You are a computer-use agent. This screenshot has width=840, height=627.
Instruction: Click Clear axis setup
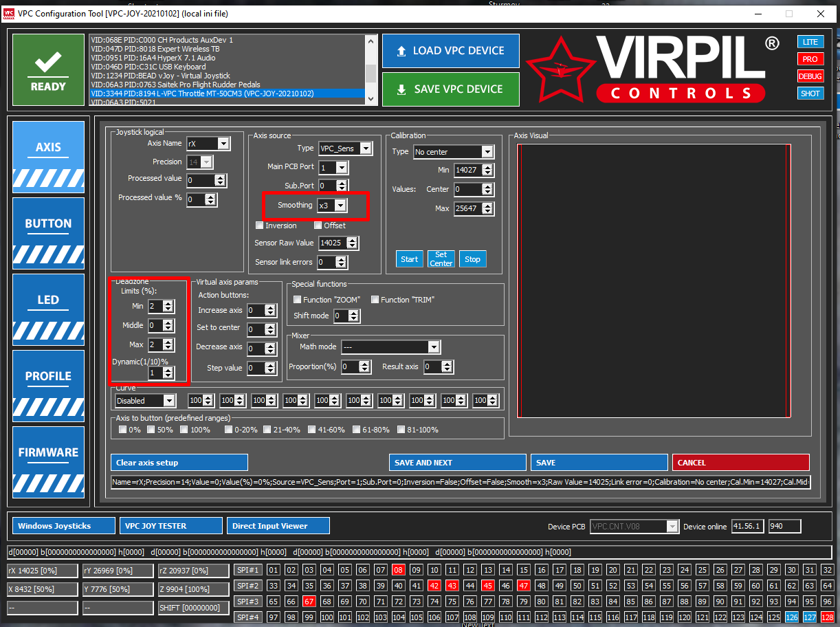pyautogui.click(x=179, y=463)
